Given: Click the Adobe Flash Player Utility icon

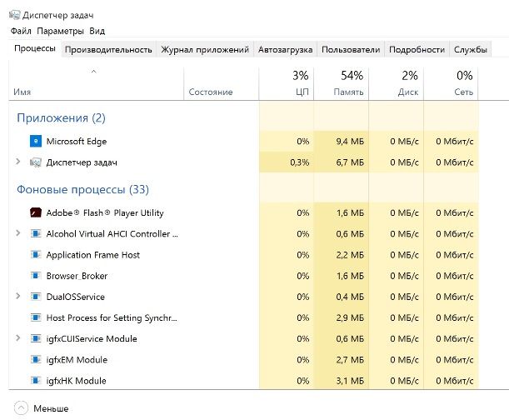Looking at the screenshot, I should tap(36, 212).
